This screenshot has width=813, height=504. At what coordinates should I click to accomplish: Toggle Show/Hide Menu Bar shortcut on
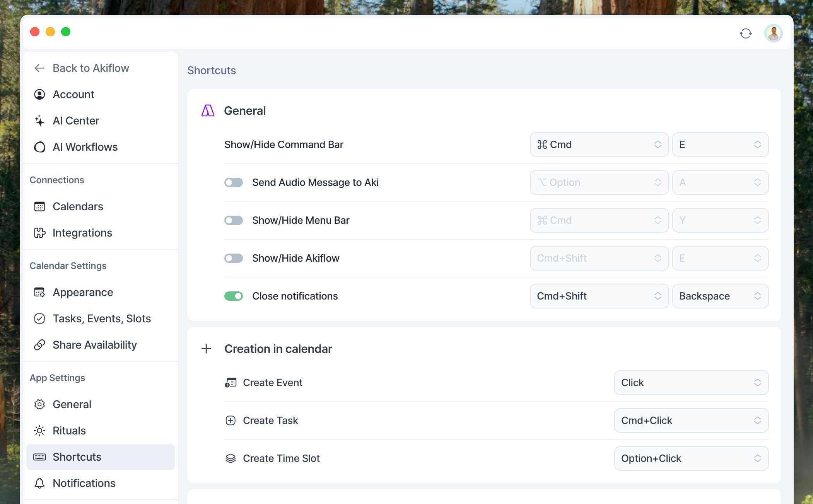tap(234, 220)
